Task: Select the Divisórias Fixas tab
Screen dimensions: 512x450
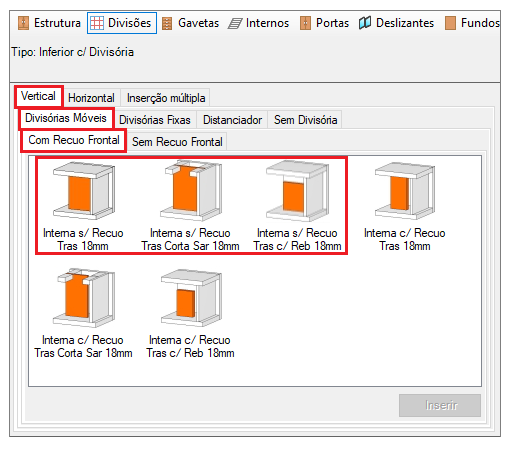Action: pyautogui.click(x=155, y=120)
